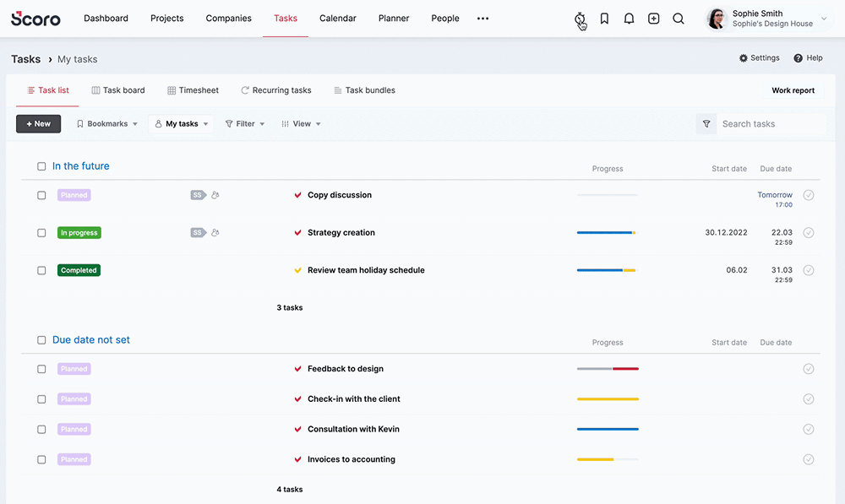Open Sophie Smith's profile avatar
The image size is (845, 504).
coord(717,19)
